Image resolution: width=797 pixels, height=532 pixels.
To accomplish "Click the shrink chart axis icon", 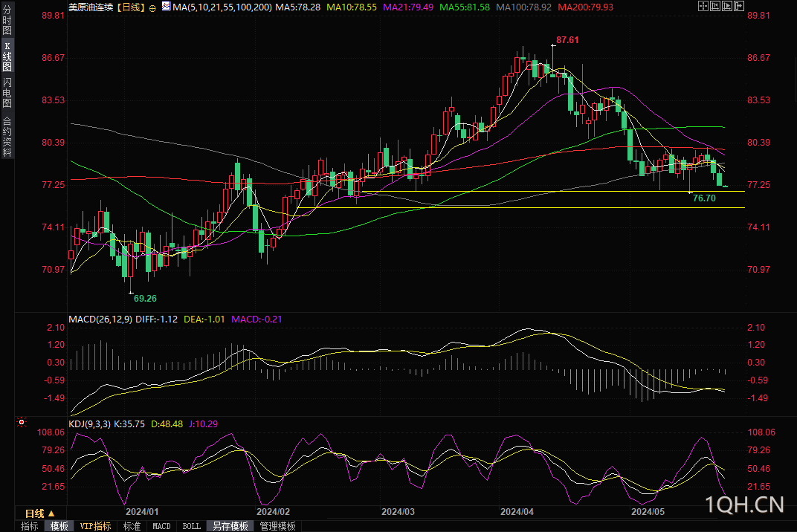I will 715,6.
